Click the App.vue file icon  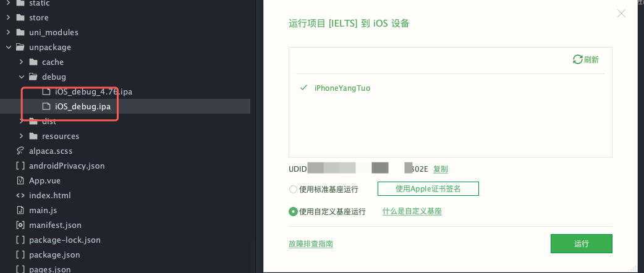pos(20,180)
